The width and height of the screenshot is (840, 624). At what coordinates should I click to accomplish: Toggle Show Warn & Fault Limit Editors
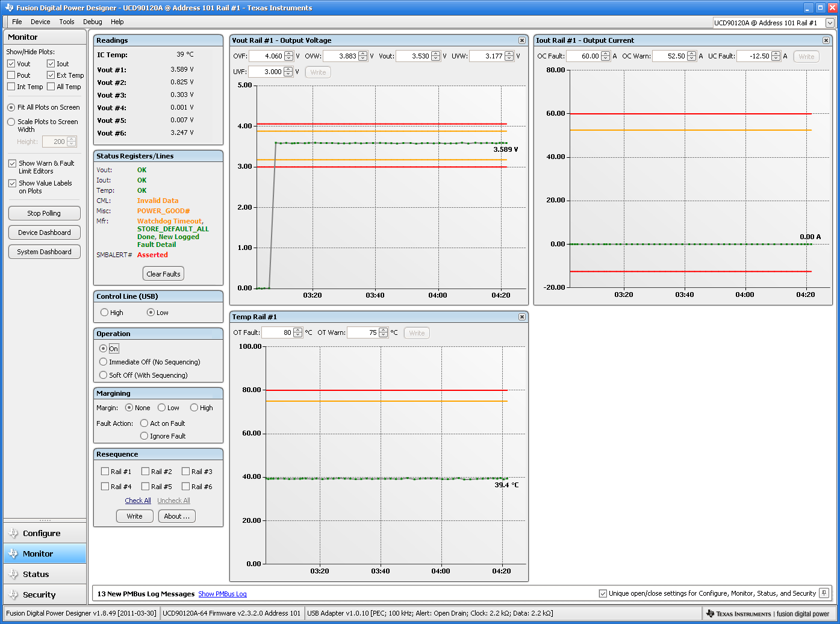pos(12,163)
